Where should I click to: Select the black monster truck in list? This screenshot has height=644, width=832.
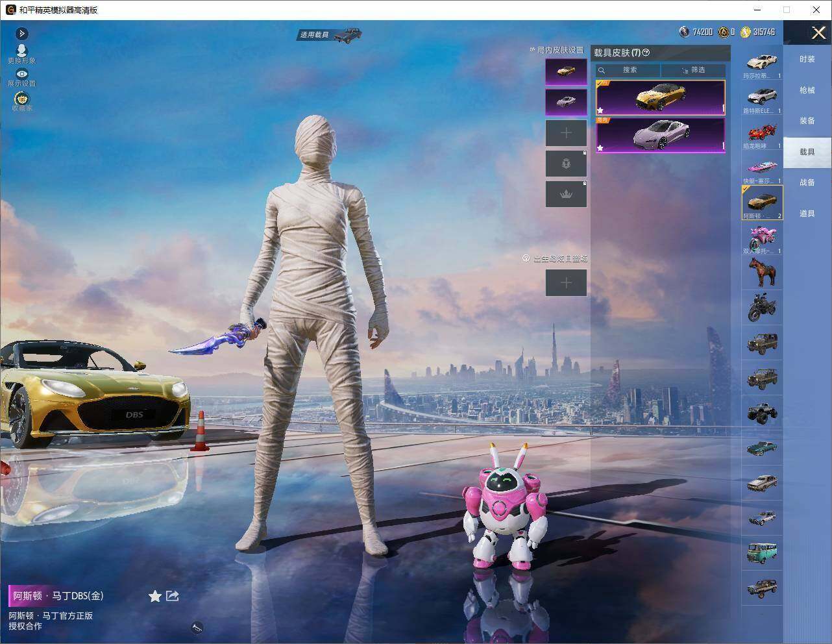point(762,412)
